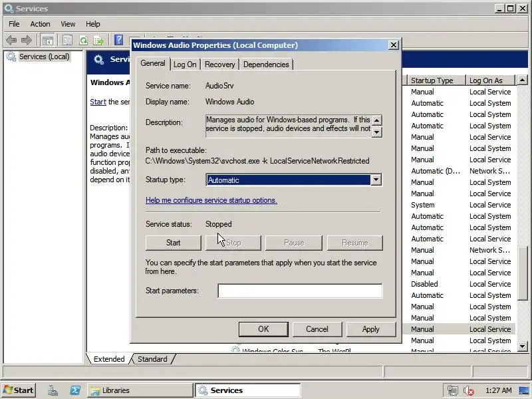Click the Start service button
The image size is (532, 399).
coord(174,243)
